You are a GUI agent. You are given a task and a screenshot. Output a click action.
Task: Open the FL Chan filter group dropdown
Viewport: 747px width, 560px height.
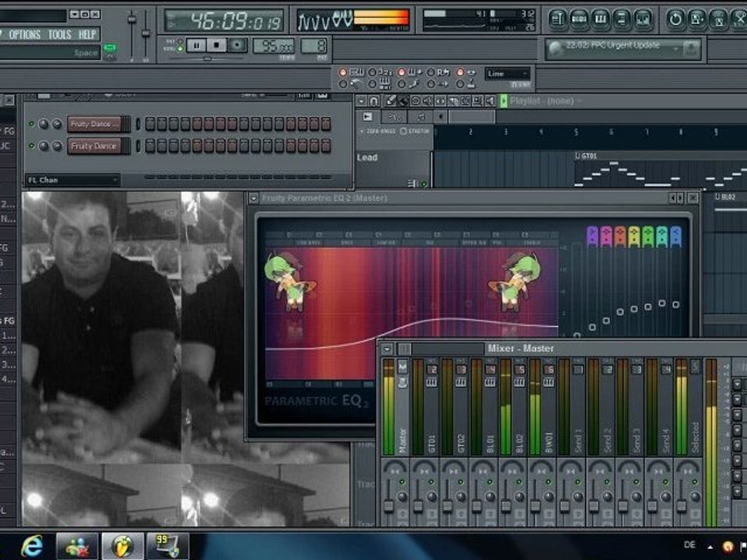pyautogui.click(x=72, y=180)
